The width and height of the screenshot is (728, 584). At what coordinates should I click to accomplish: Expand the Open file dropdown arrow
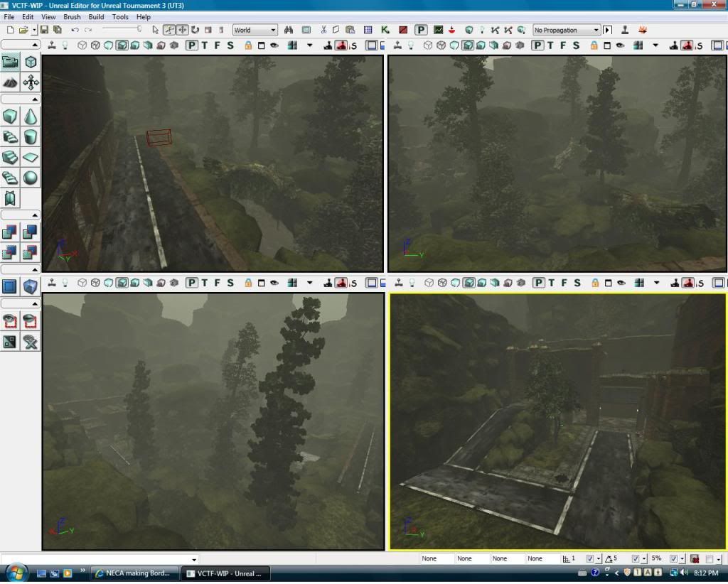pos(34,30)
